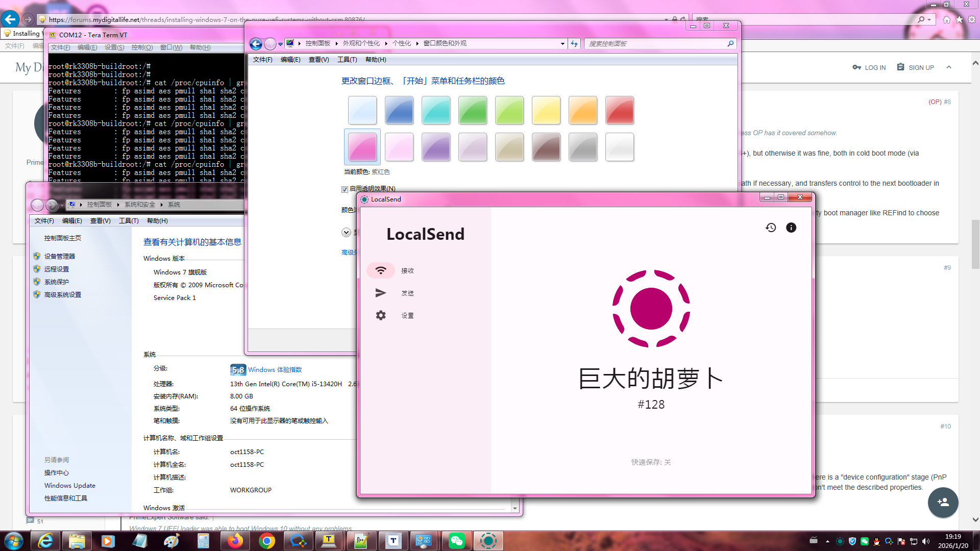980x551 pixels.
Task: Open 查看(V) menu in color window
Action: tap(318, 60)
